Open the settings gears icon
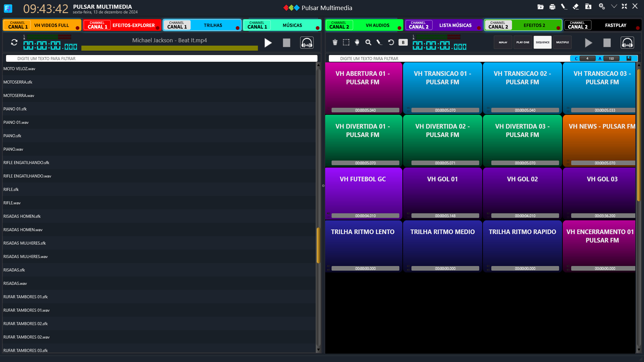This screenshot has height=362, width=644. 602,7
